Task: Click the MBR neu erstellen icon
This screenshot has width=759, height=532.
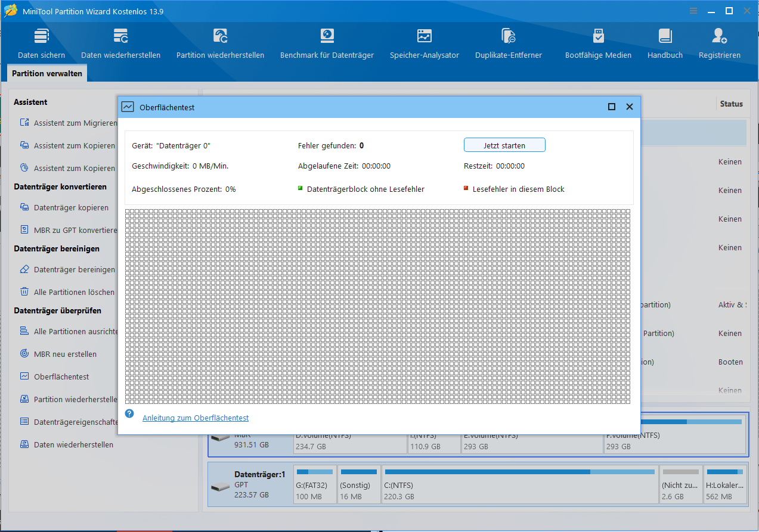Action: pyautogui.click(x=24, y=354)
